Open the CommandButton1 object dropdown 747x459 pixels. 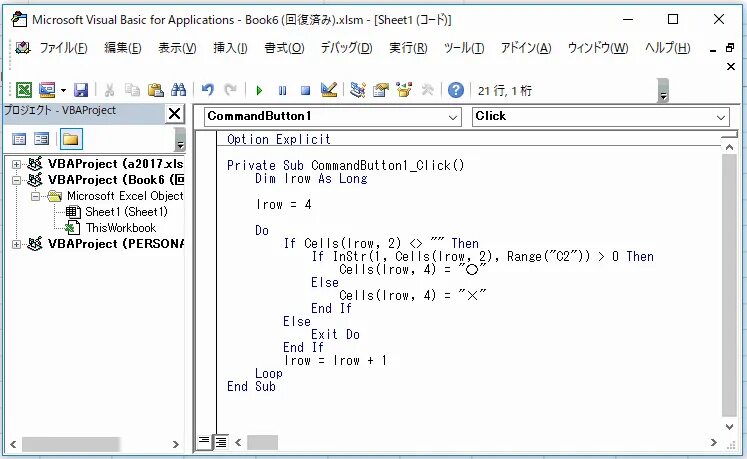coord(453,117)
